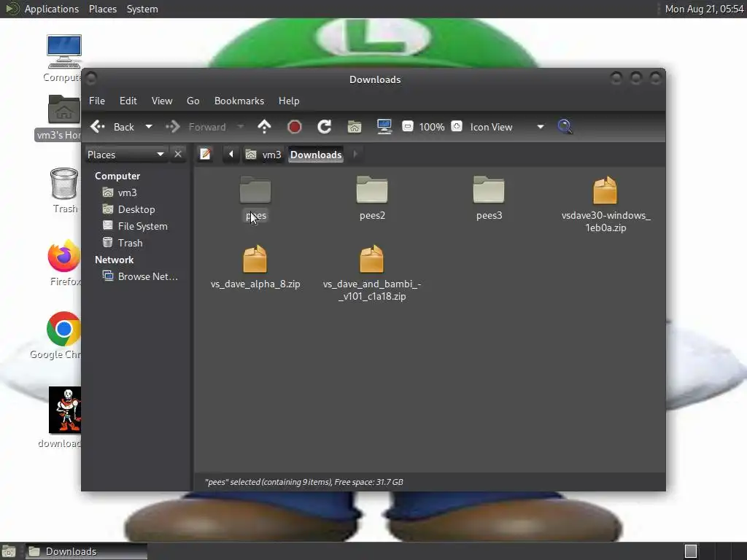Select vm3 in the sidebar
Image resolution: width=747 pixels, height=560 pixels.
click(120, 192)
